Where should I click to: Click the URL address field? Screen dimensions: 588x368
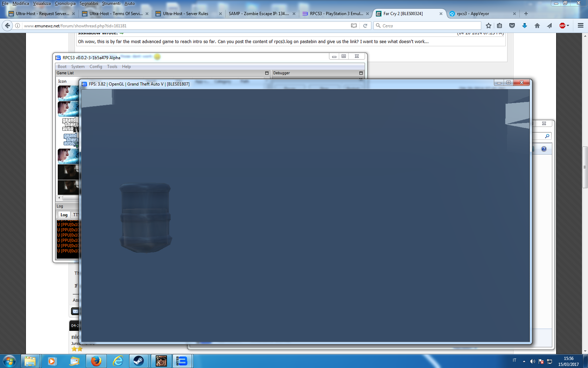tap(185, 26)
